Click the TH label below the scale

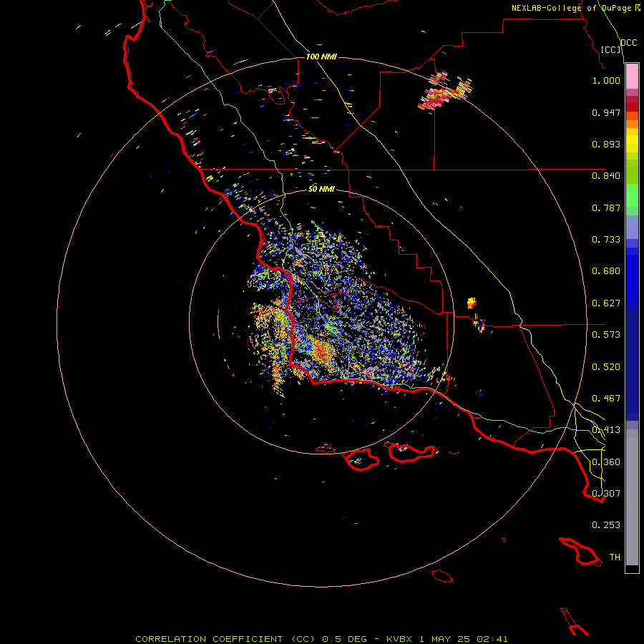click(615, 557)
